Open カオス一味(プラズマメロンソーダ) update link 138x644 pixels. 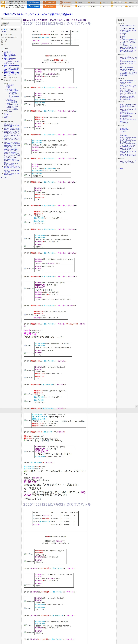coord(128,27)
